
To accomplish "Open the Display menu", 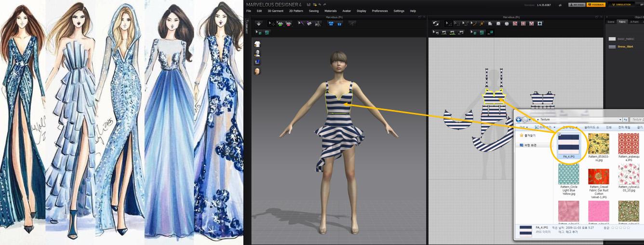I will (362, 11).
